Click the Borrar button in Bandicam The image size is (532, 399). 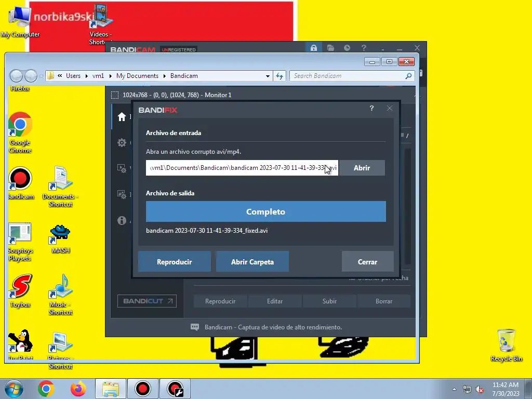tap(384, 301)
